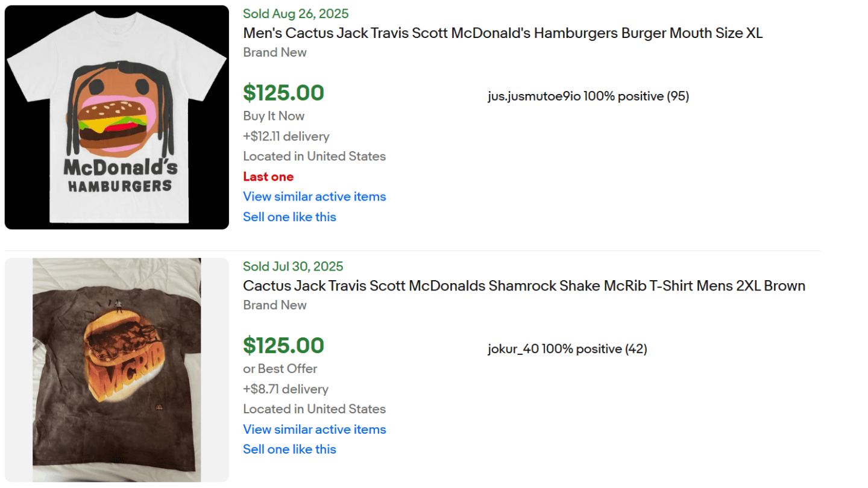Click the or Best Offer text
Image resolution: width=868 pixels, height=488 pixels.
tap(280, 369)
